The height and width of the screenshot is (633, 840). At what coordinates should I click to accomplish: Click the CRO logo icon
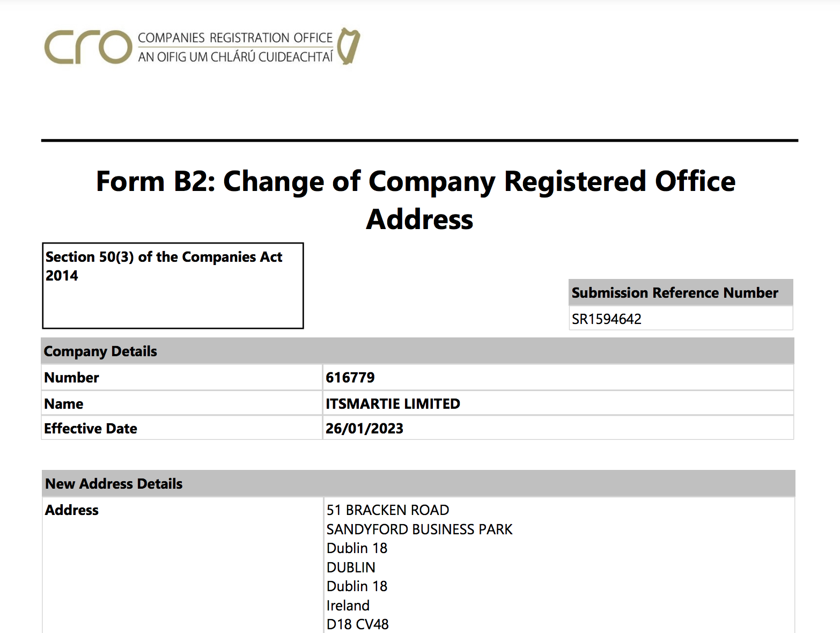(88, 47)
